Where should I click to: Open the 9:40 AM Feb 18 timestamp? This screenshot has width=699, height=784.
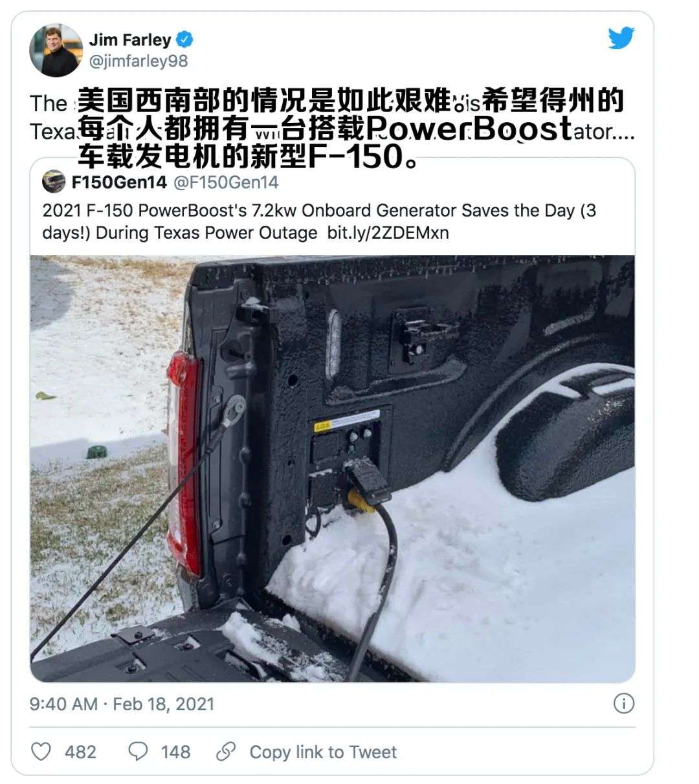[x=122, y=704]
